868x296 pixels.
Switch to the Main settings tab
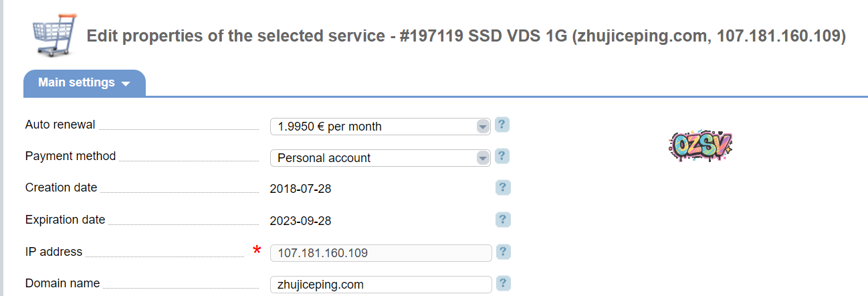76,83
